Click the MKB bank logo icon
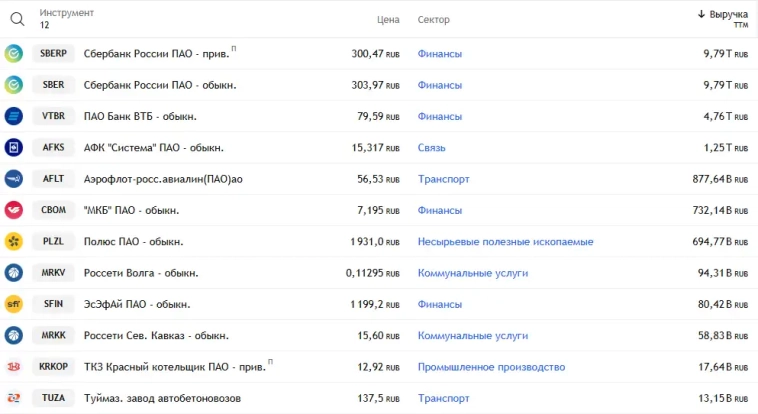This screenshot has width=758, height=414. (14, 210)
